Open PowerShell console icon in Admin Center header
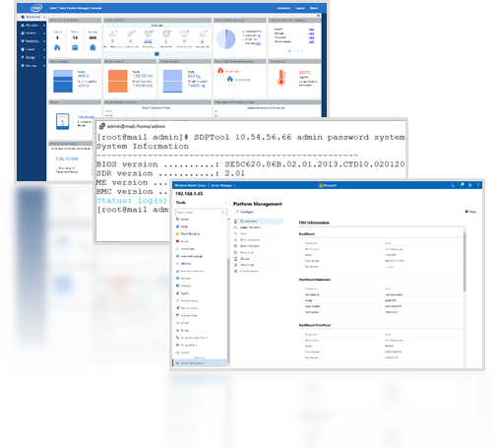Image resolution: width=499 pixels, height=448 pixels. point(453,185)
